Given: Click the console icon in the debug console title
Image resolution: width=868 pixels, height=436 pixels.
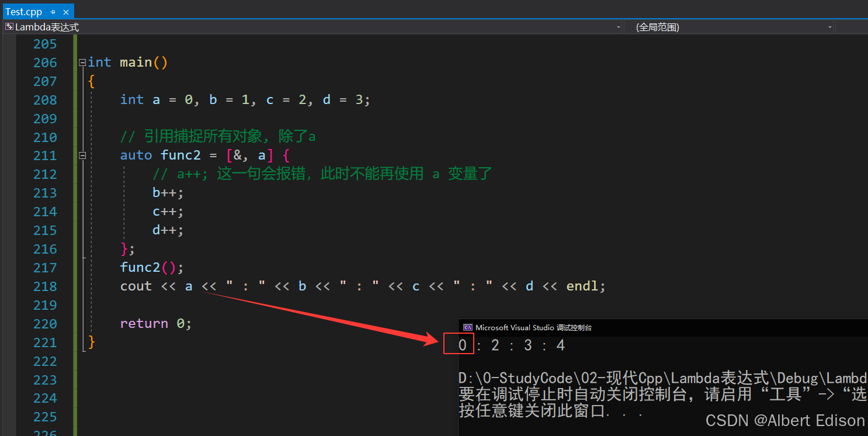Looking at the screenshot, I should [x=467, y=328].
